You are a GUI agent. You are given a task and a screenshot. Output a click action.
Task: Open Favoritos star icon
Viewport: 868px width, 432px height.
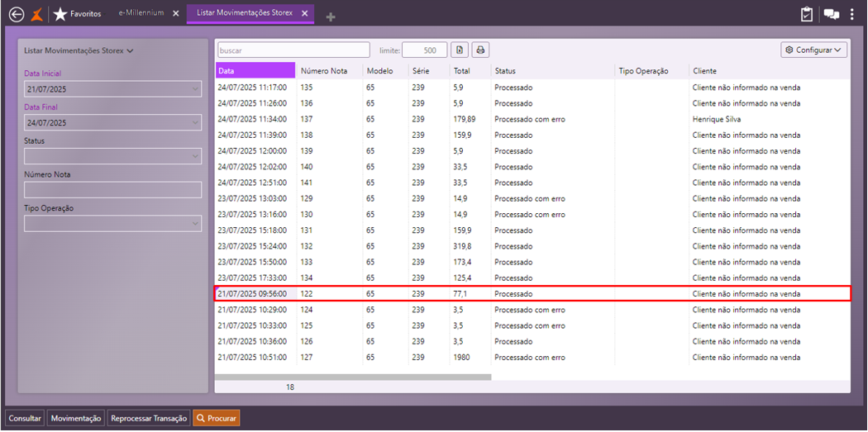(x=60, y=14)
